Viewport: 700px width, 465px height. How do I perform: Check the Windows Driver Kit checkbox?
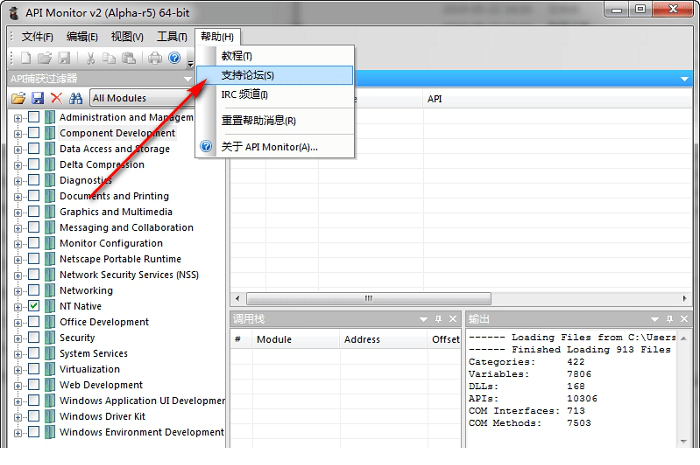pos(34,416)
